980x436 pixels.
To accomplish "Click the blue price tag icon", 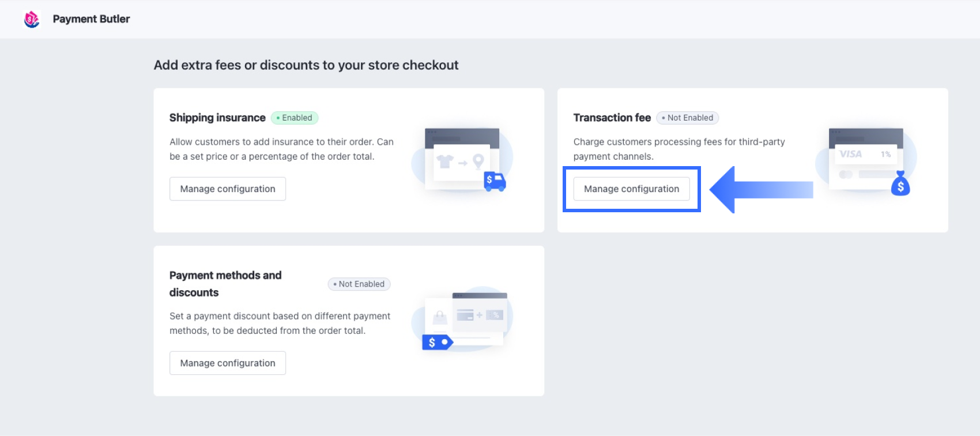I will (x=437, y=343).
